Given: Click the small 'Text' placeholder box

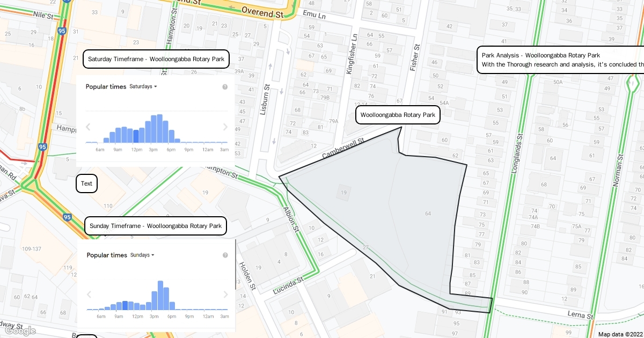Looking at the screenshot, I should click(86, 183).
